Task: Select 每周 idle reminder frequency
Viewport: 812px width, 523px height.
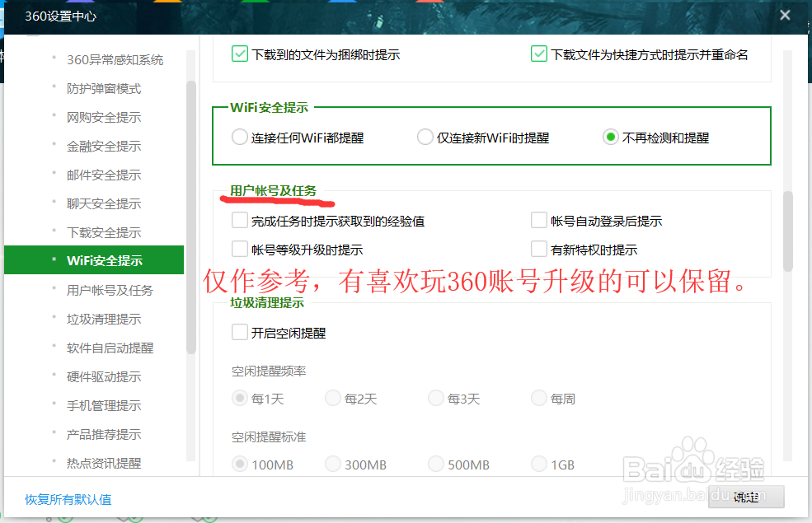Action: [x=538, y=398]
